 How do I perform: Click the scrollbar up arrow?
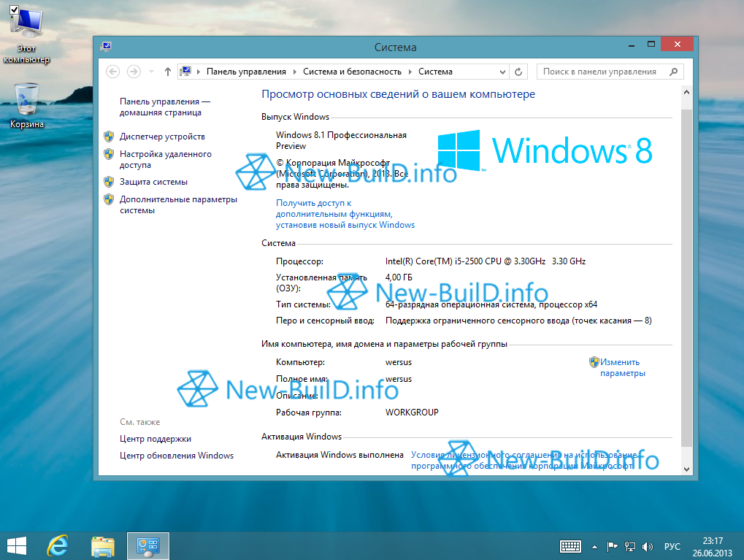click(x=686, y=93)
